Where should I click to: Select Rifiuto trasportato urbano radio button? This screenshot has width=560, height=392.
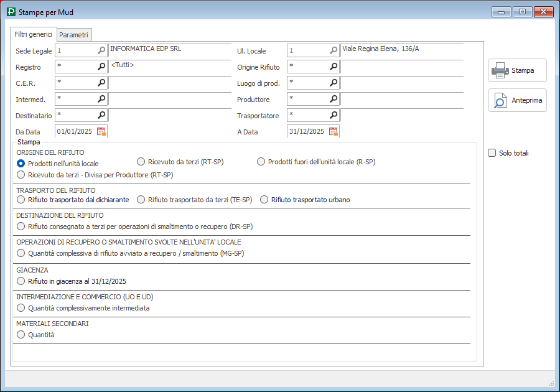(x=264, y=200)
